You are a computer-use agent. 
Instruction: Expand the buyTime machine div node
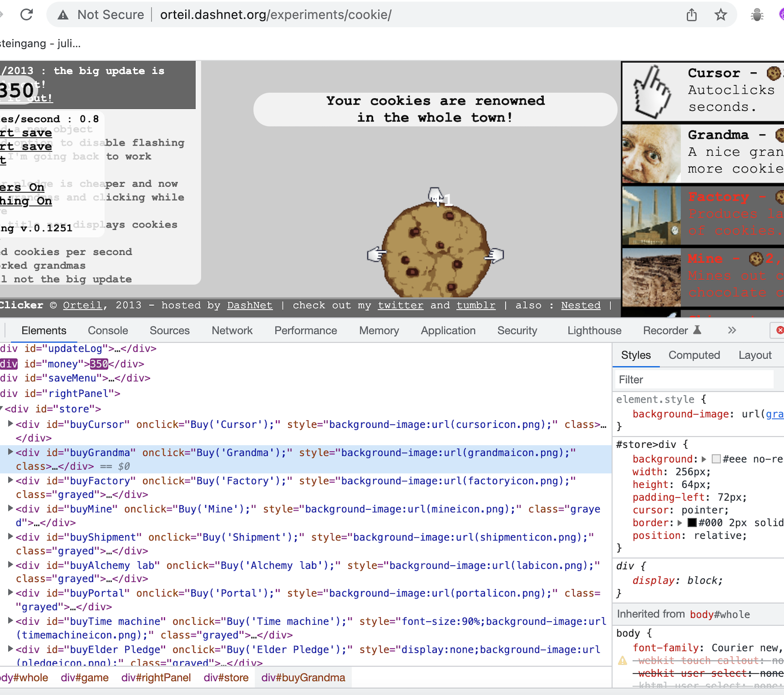[x=10, y=620]
